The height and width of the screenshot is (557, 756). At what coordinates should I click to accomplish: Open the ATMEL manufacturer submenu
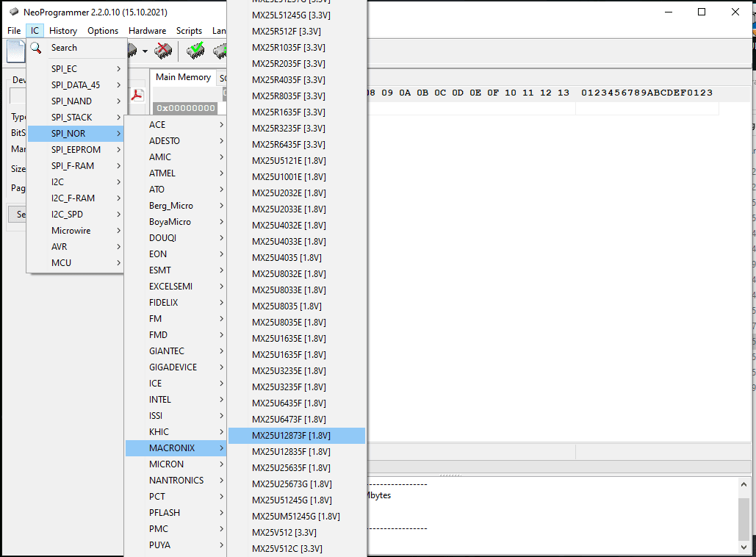tap(176, 173)
